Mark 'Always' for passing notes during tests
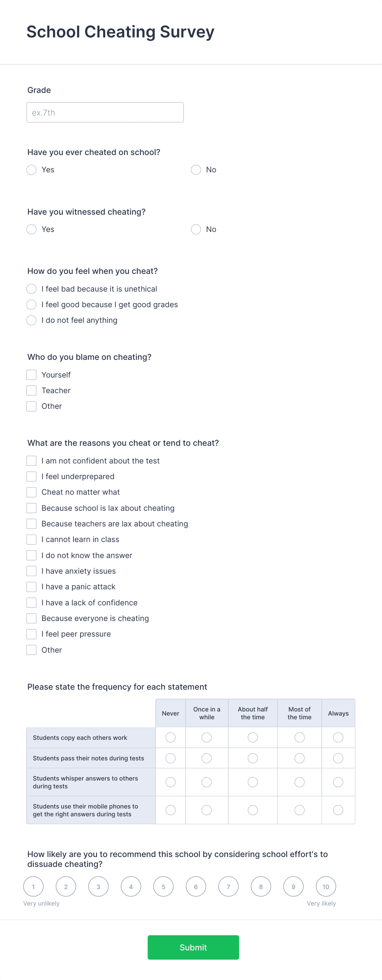382x980 pixels. coord(338,758)
